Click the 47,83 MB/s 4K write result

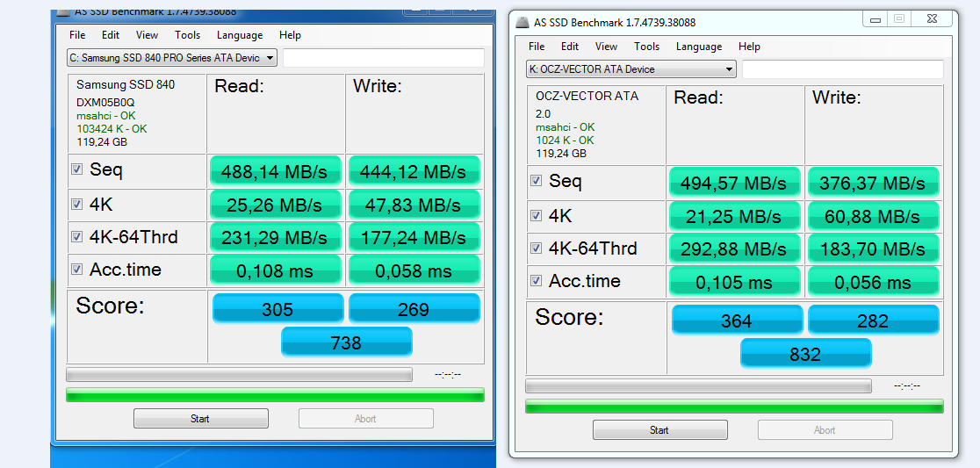414,205
